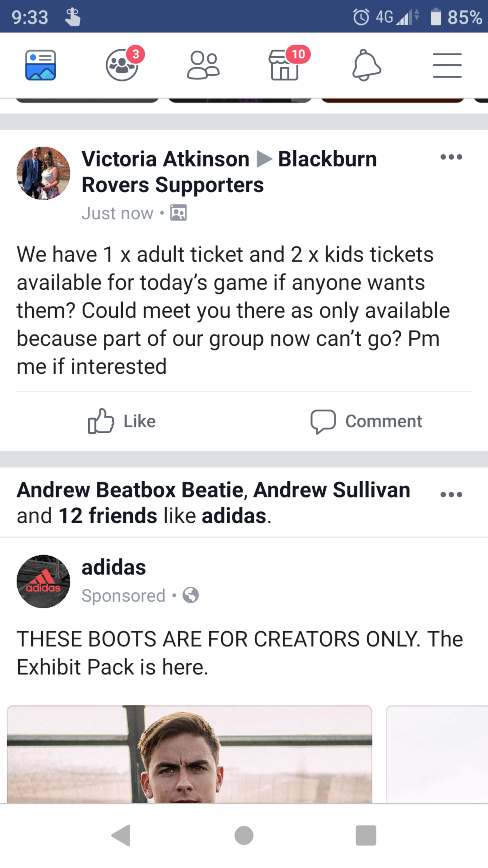488x868 pixels.
Task: Open the Groups tab with 3 notifications
Action: pyautogui.click(x=122, y=65)
